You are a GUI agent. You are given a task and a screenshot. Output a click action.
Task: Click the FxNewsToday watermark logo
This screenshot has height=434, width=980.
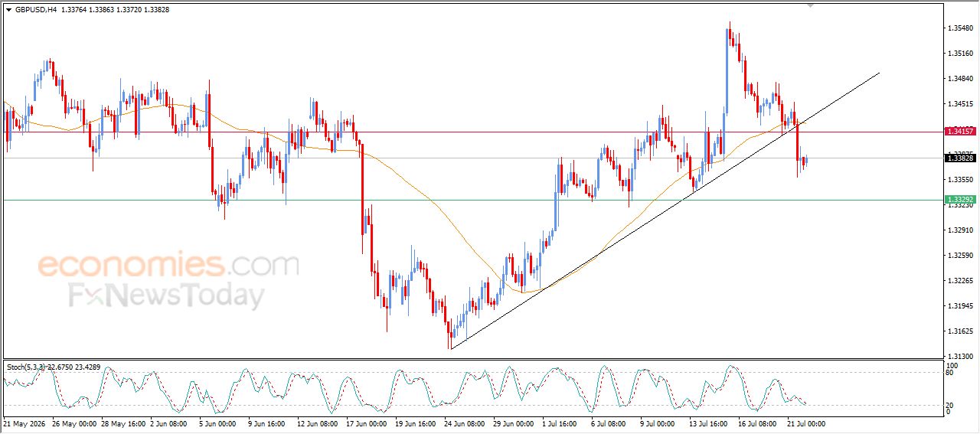[x=167, y=295]
